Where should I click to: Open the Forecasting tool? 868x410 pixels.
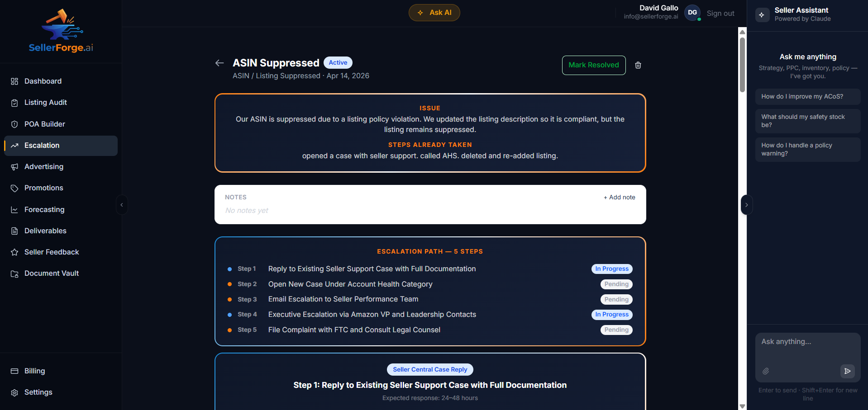[44, 209]
